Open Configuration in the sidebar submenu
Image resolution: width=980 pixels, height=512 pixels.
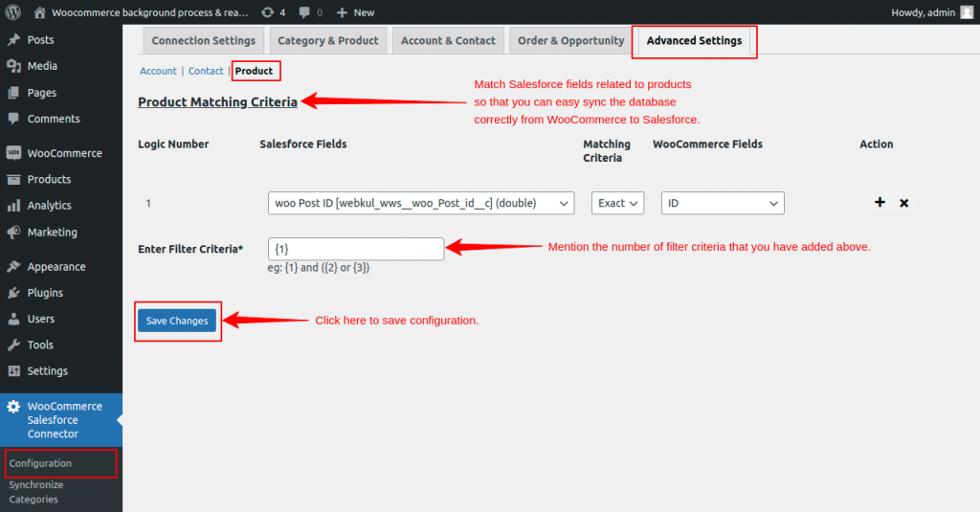click(40, 463)
